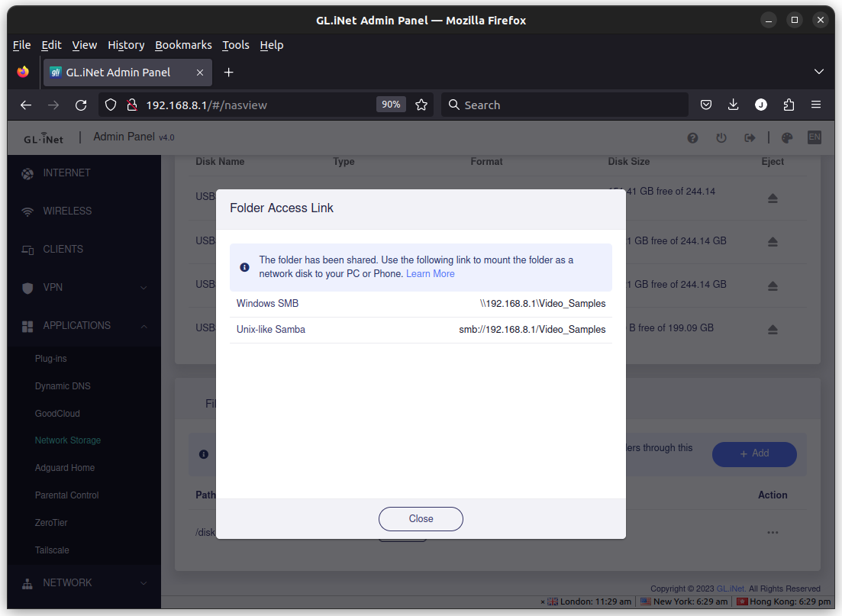Open Parental Control in the sidebar
The image size is (842, 616).
coord(66,495)
